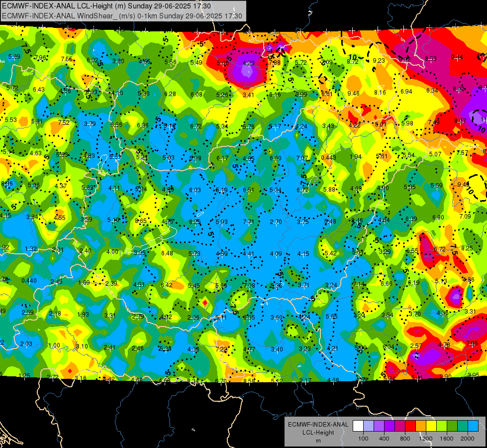Click the grid value '1.00'
This screenshot has height=448, width=487.
[54, 345]
